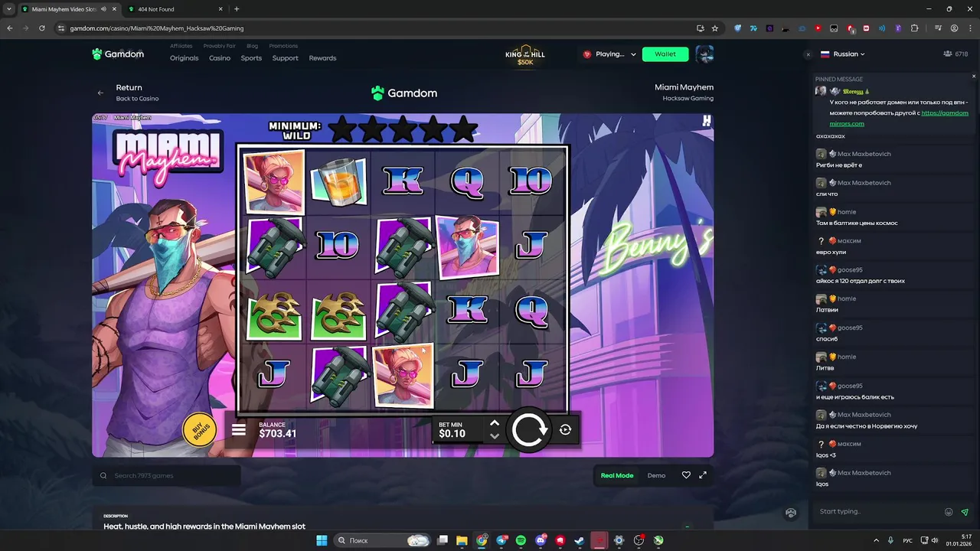Focus the Search 7973 games field
The height and width of the screenshot is (551, 980).
tap(166, 475)
